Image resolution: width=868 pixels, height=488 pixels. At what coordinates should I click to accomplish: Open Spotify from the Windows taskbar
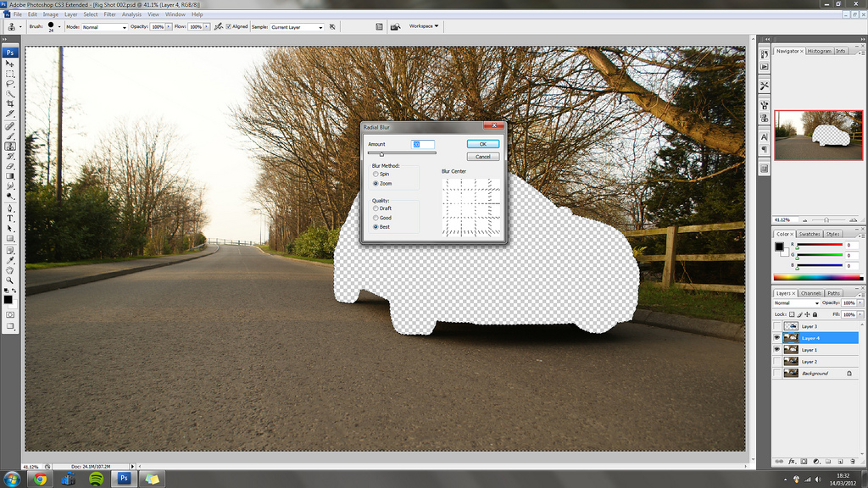(96, 479)
